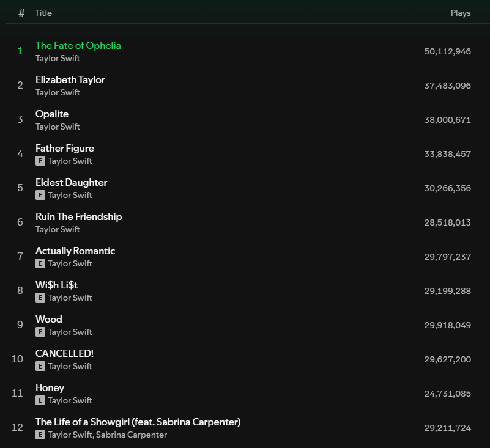Click the Plays column header
This screenshot has width=490, height=448.
(461, 13)
